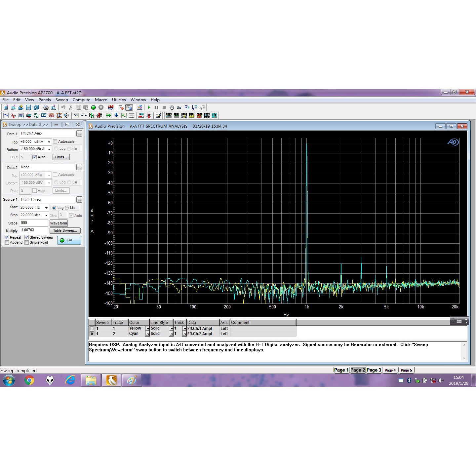Uncheck the Stereo Sweep checkbox

[27, 237]
